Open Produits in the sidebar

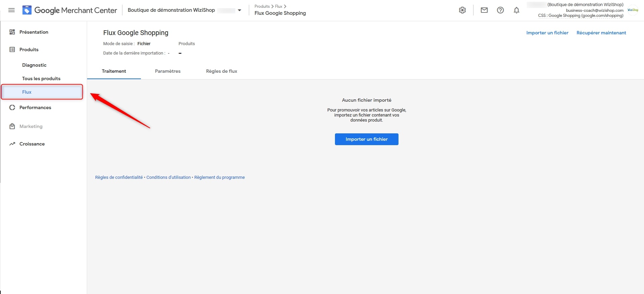point(29,50)
